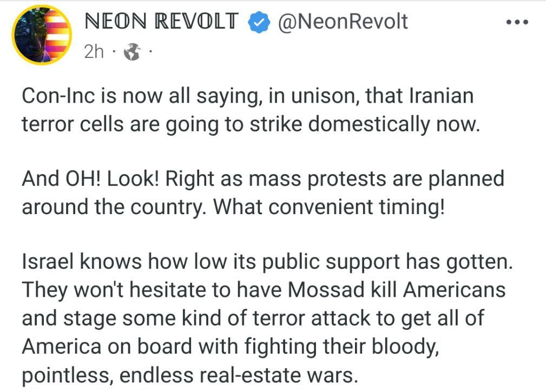Click the paragraph starting And OH! Look!
This screenshot has width=546, height=392.
263,192
